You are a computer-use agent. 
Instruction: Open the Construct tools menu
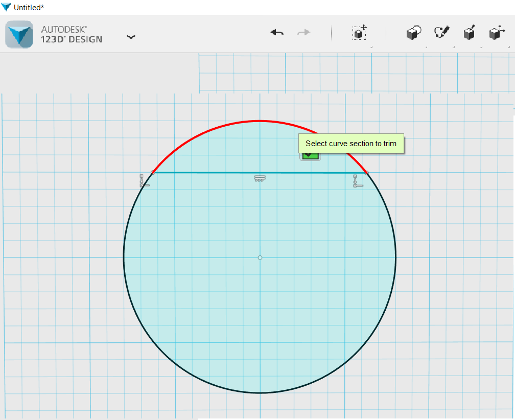coord(469,33)
